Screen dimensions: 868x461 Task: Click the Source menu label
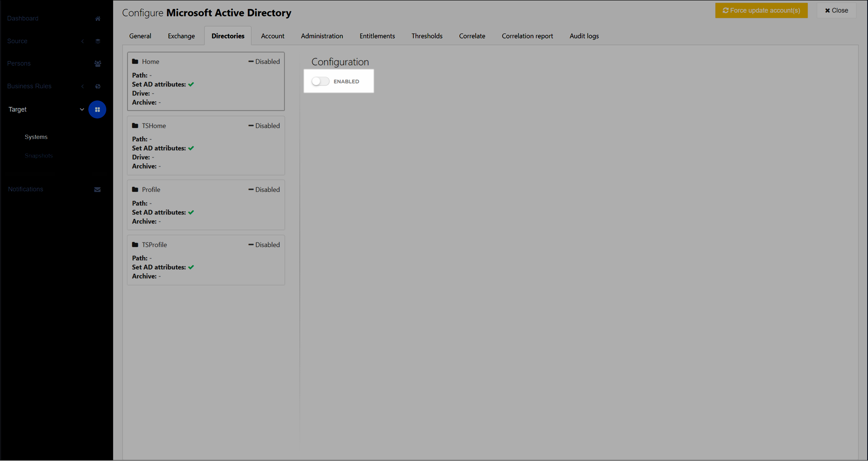(17, 41)
